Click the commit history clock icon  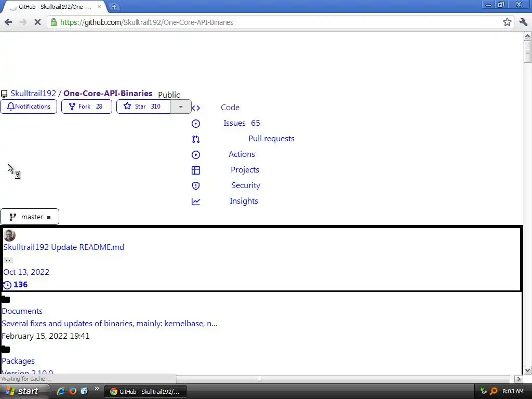point(7,285)
